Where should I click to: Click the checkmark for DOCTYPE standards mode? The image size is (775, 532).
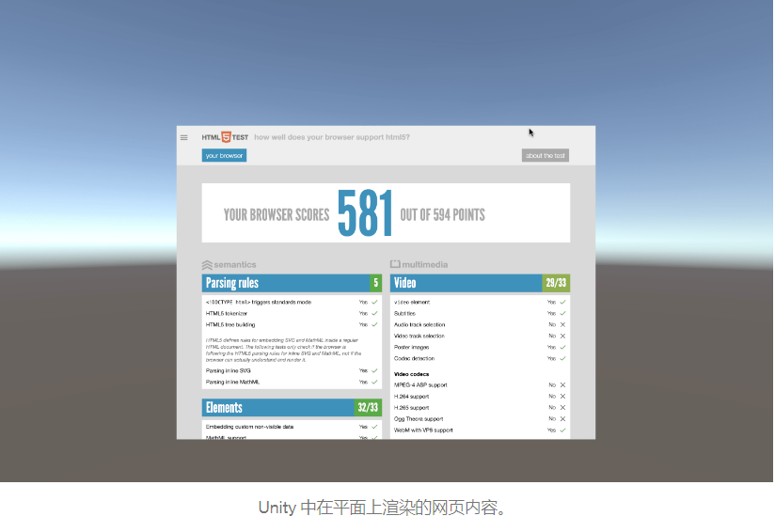[x=374, y=303]
